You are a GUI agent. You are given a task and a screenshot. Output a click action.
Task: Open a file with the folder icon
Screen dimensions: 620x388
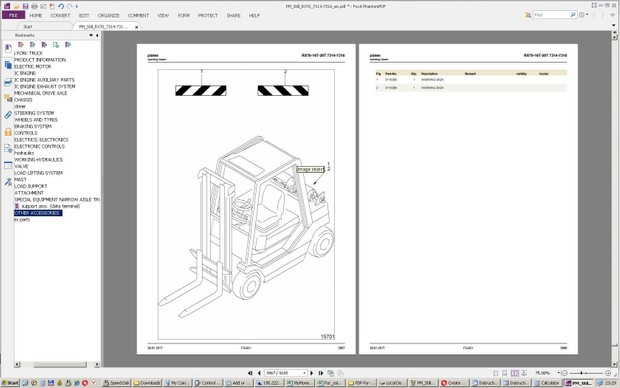17,6
